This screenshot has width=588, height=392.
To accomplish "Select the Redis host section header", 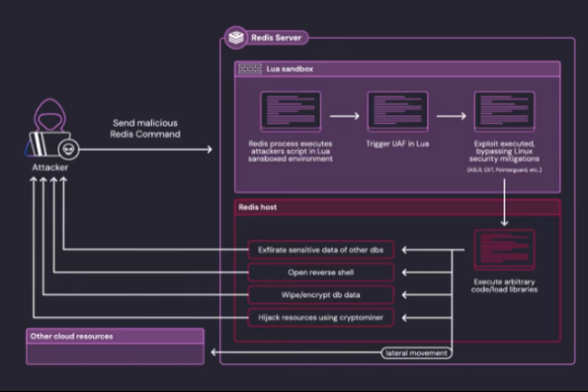I will [258, 207].
